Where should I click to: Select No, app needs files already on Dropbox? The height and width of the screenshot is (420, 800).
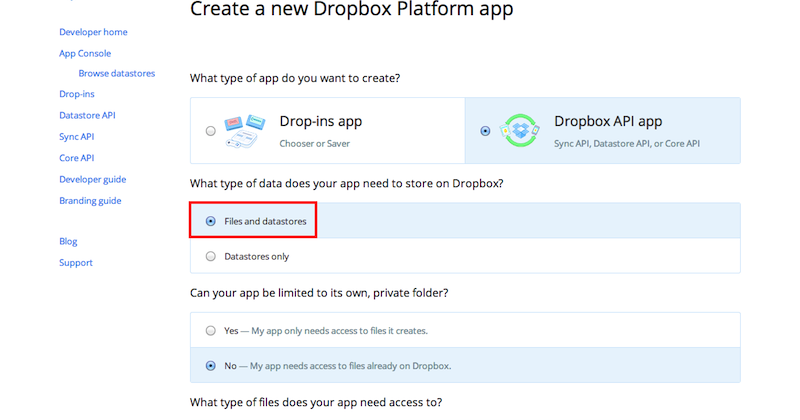point(211,366)
